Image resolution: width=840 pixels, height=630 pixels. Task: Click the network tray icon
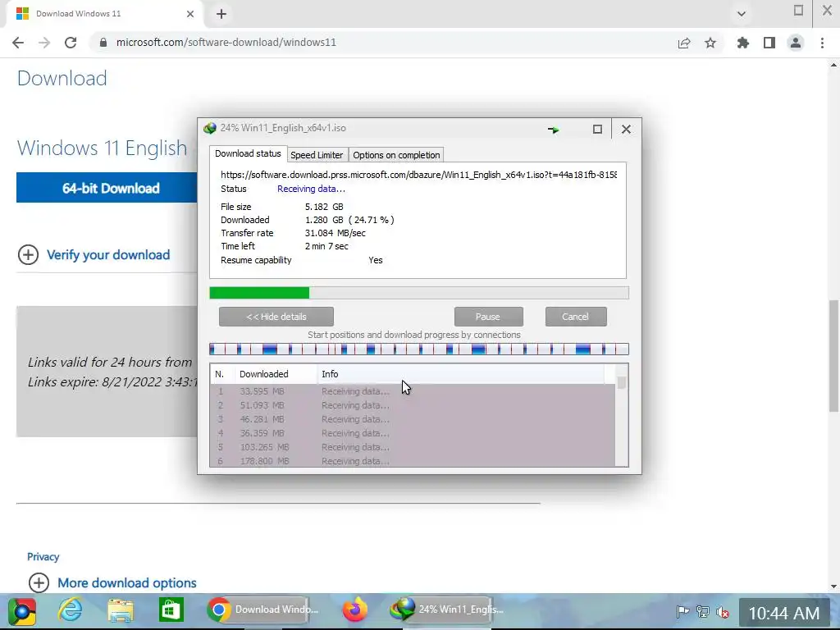(x=702, y=611)
